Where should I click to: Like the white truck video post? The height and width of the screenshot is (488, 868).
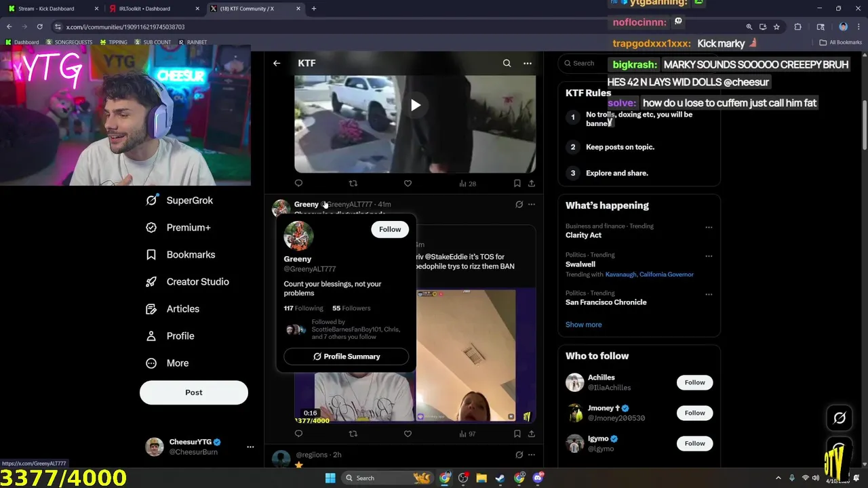click(x=408, y=183)
